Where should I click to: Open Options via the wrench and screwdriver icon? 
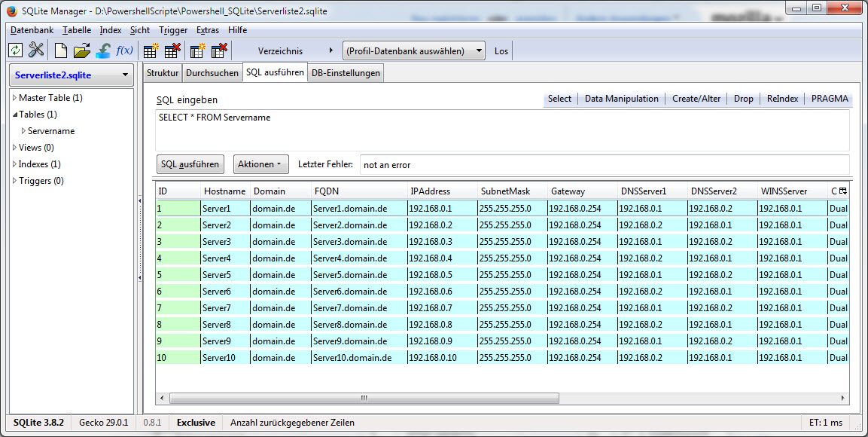coord(36,50)
